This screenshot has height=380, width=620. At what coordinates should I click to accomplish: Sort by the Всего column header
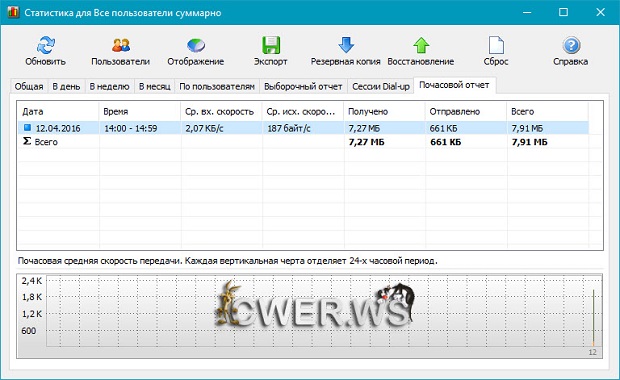547,112
